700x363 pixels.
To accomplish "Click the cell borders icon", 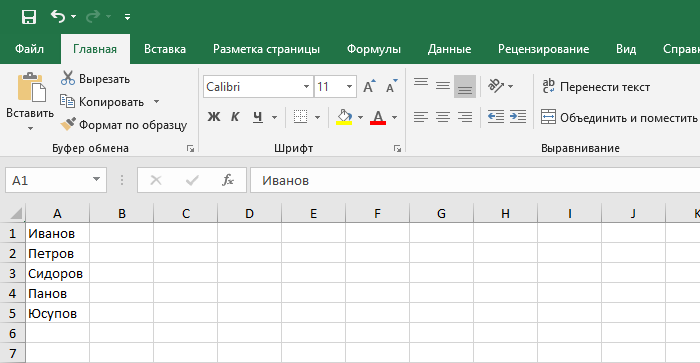I will [x=300, y=117].
